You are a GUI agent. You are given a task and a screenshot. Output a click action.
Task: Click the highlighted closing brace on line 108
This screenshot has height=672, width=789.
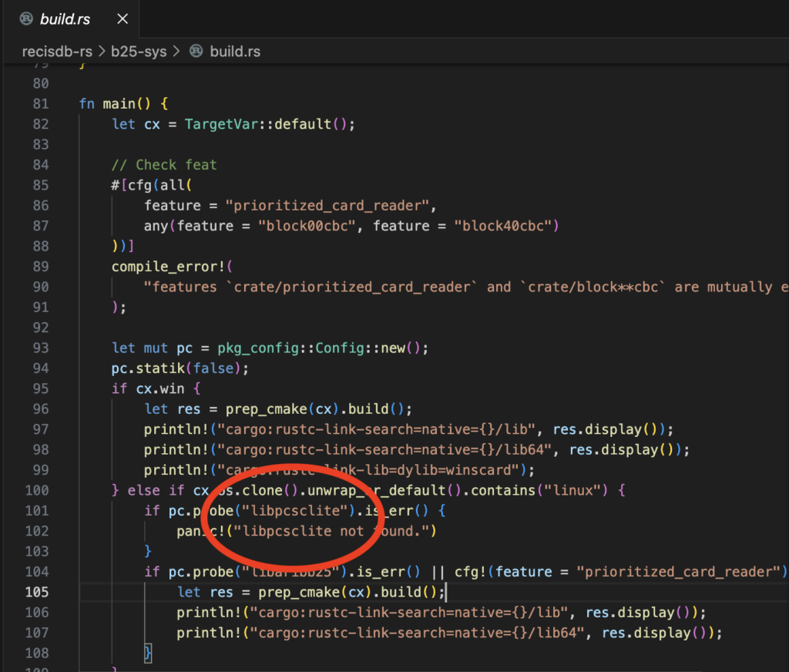(x=148, y=653)
